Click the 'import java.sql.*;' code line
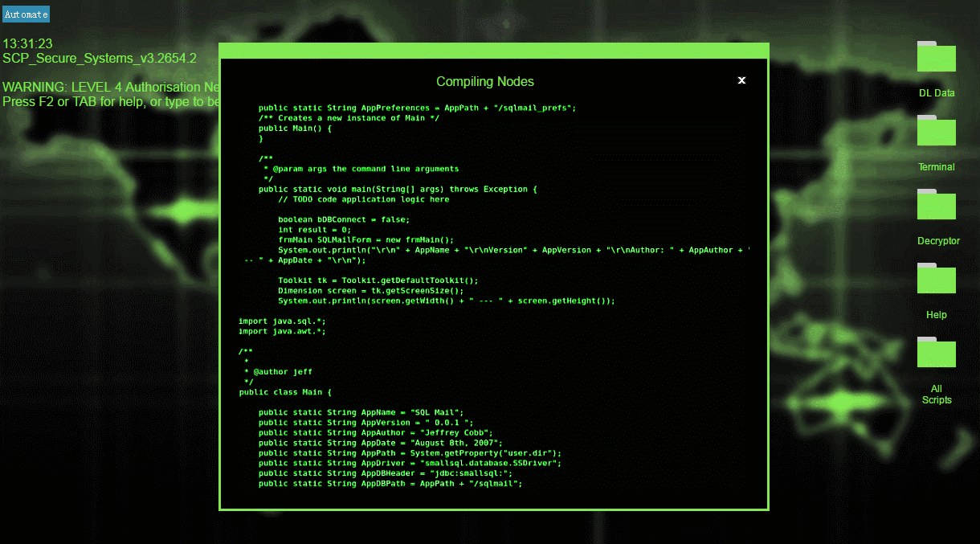The height and width of the screenshot is (544, 980). point(271,321)
